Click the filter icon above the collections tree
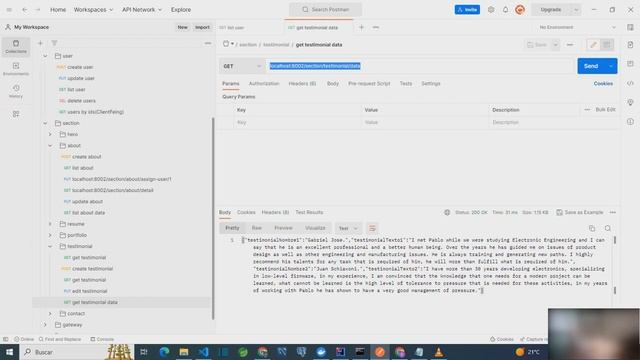The image size is (640, 360). click(x=54, y=43)
